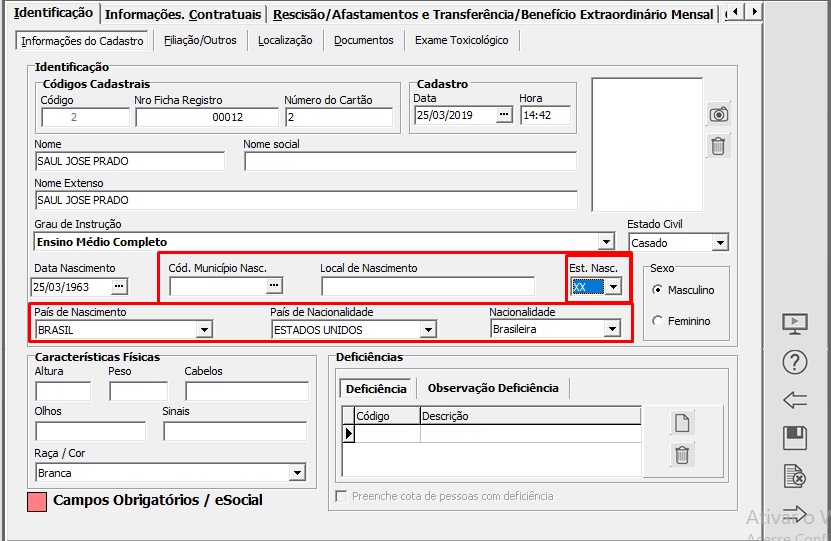Open date picker for Data Nascimento

(x=120, y=287)
